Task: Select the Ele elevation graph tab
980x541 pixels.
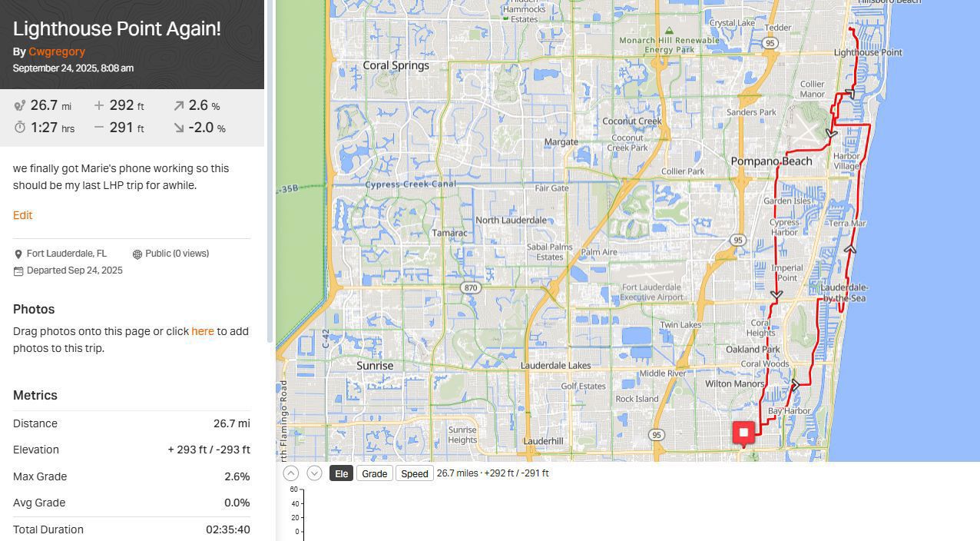Action: click(341, 473)
